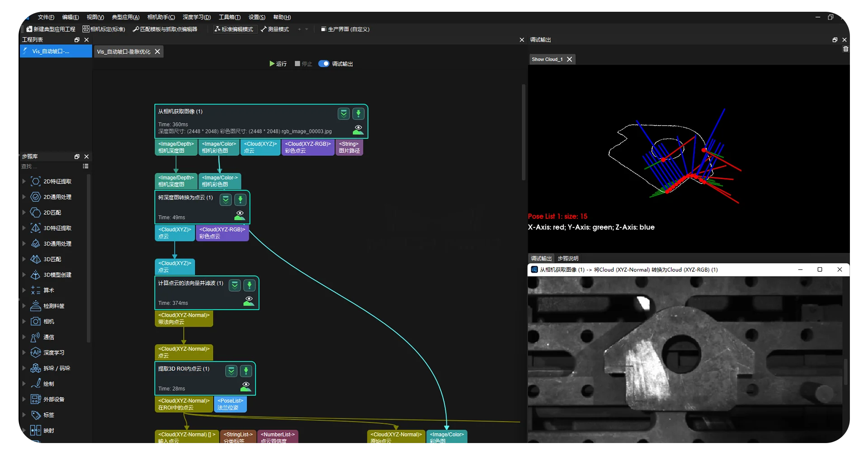This screenshot has width=868, height=453.
Task: Click the 3D通用处理 category icon
Action: click(36, 244)
